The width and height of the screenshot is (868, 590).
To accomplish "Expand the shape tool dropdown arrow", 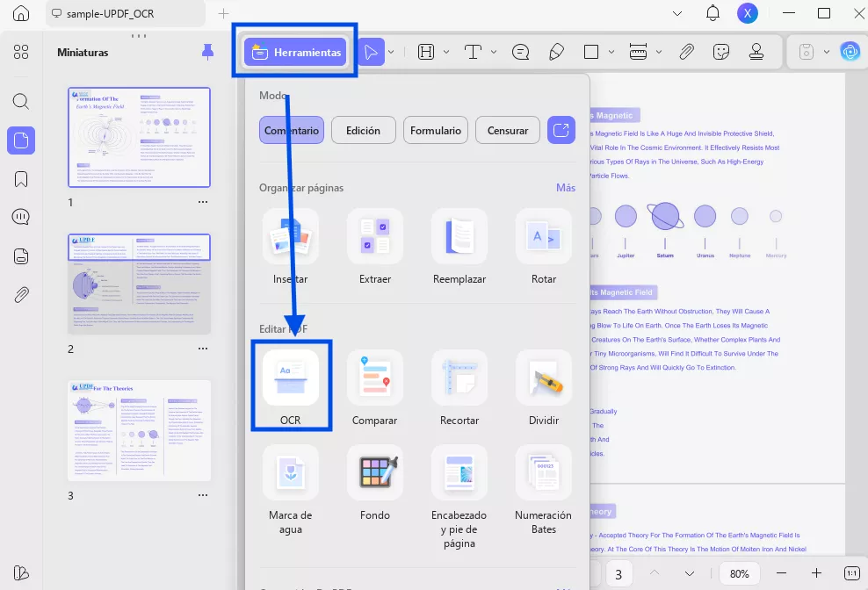I will [x=611, y=52].
